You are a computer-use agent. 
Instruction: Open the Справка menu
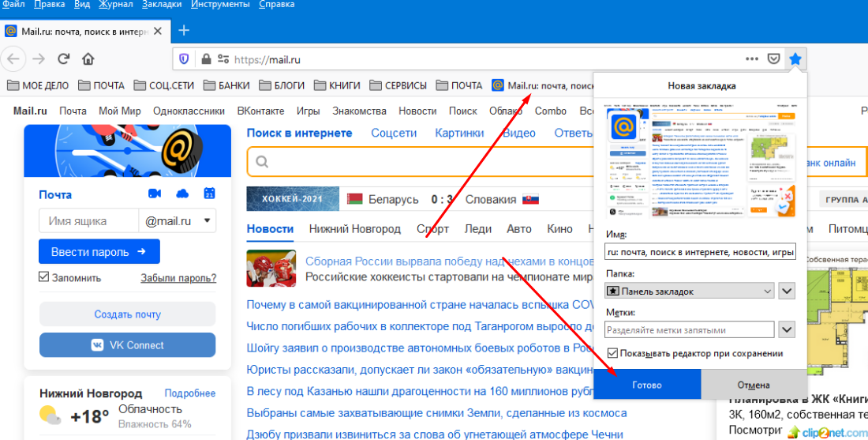276,5
